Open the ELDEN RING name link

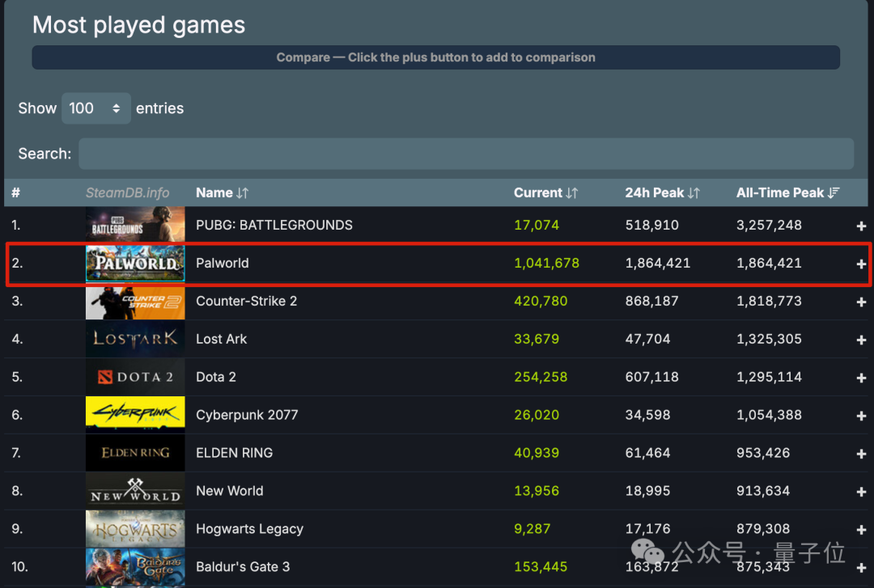click(234, 453)
